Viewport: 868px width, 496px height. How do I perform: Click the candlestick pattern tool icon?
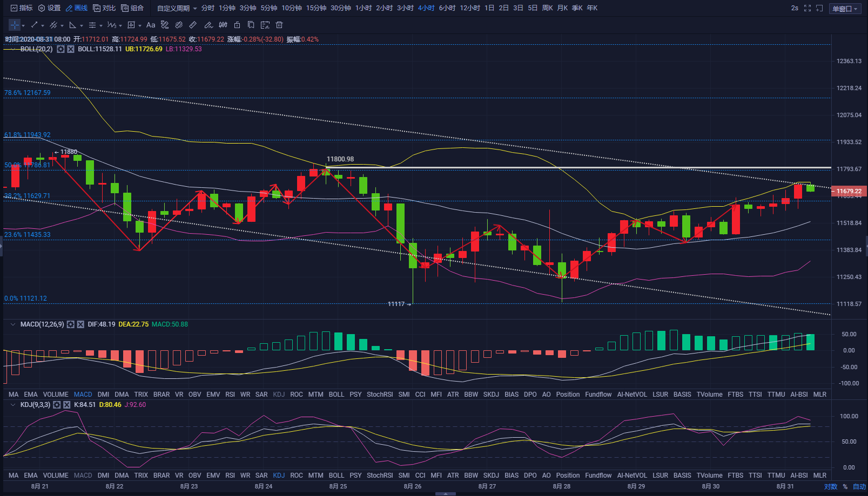(223, 25)
